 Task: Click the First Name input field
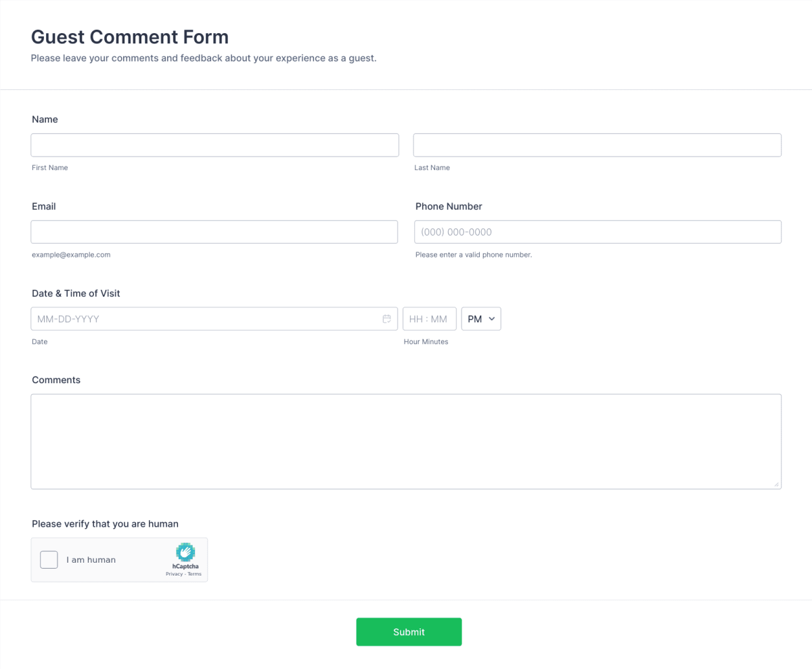point(215,144)
